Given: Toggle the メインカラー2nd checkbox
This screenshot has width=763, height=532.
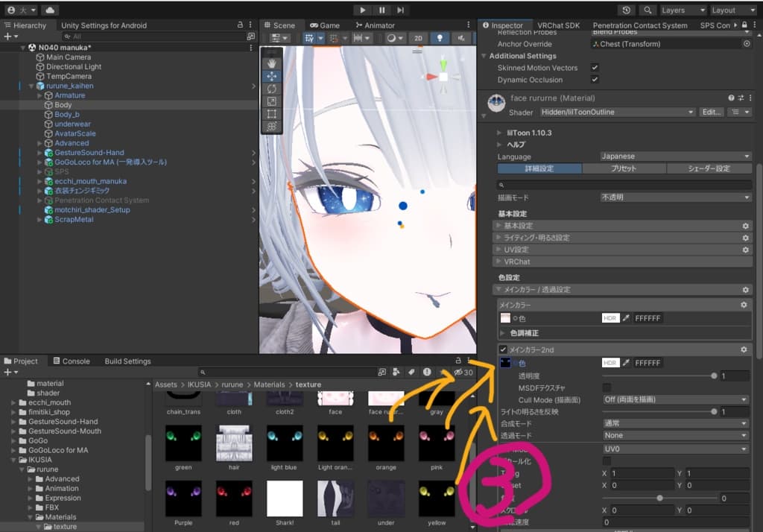Looking at the screenshot, I should (x=503, y=349).
